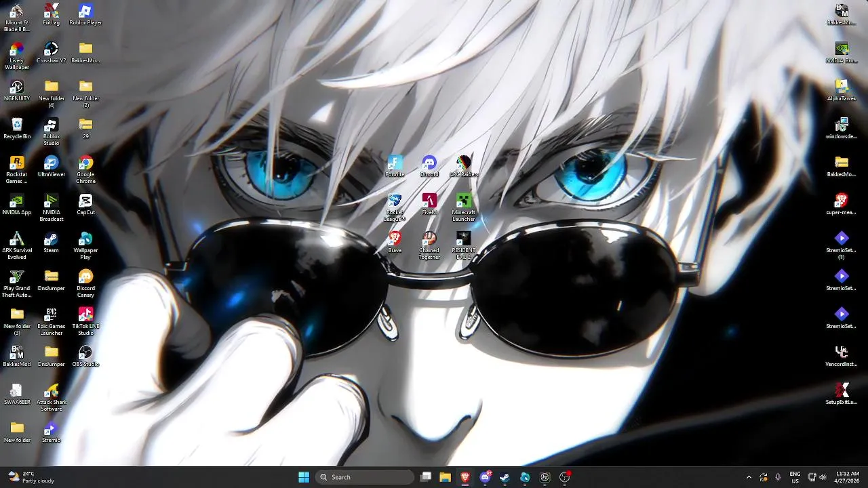868x488 pixels.
Task: Select the Recycle Bin icon
Action: point(17,129)
